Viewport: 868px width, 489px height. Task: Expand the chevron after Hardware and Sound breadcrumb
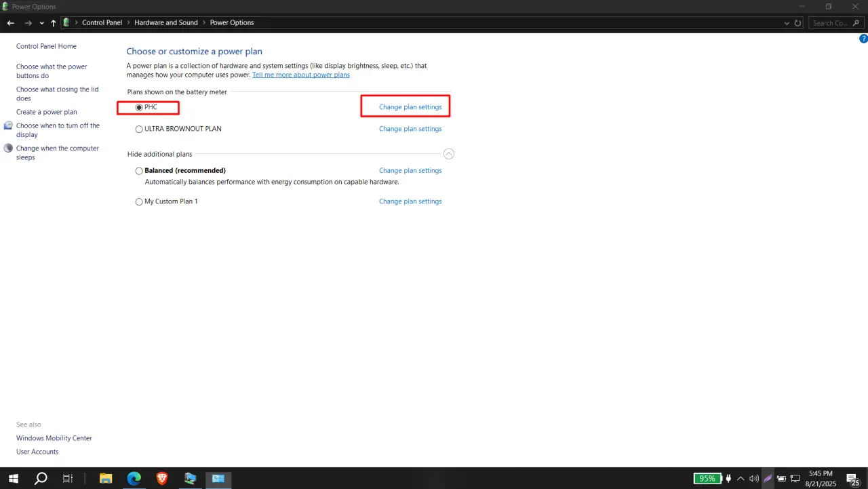(203, 22)
